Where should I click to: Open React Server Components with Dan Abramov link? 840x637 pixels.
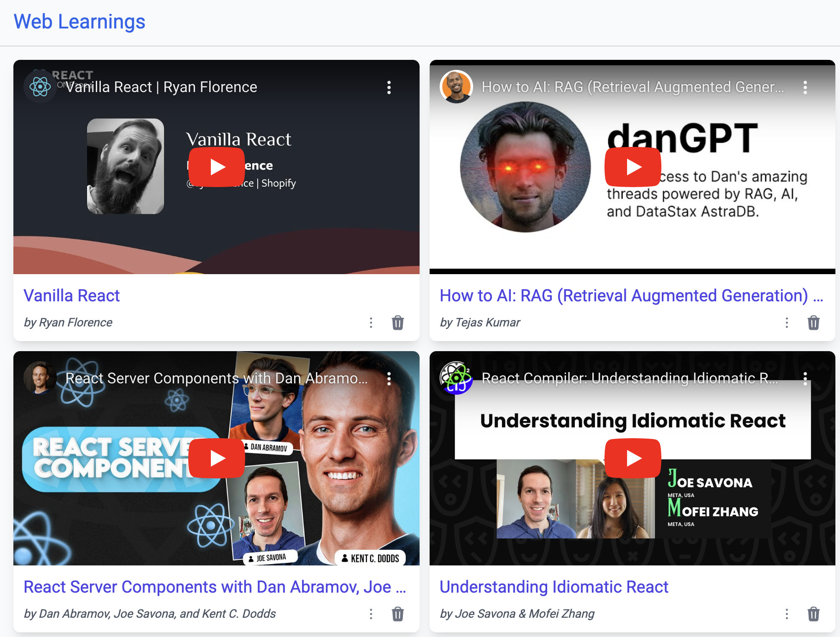point(215,587)
